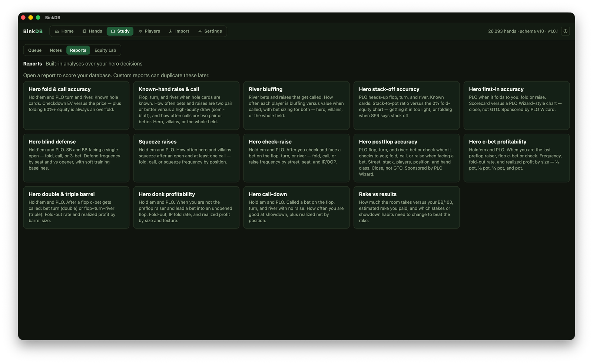Click the green maximize window button
593x364 pixels.
[38, 17]
